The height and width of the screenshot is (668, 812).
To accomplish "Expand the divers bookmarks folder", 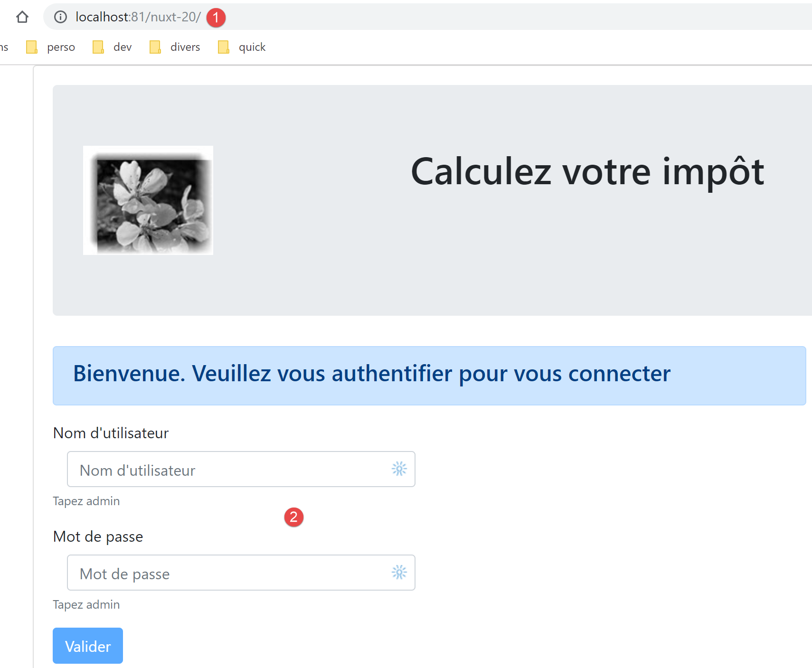I will click(175, 47).
